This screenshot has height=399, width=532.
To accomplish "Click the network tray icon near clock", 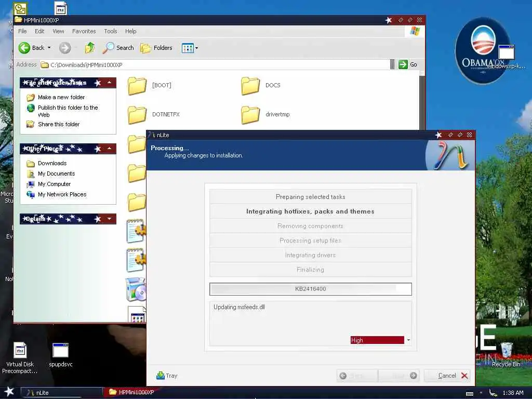I will 493,393.
